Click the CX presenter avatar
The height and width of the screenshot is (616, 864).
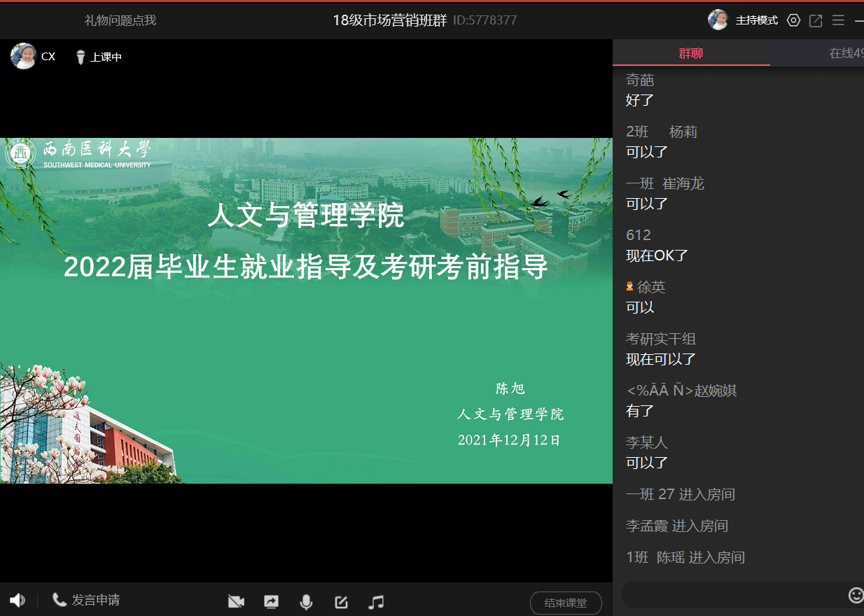pos(23,56)
